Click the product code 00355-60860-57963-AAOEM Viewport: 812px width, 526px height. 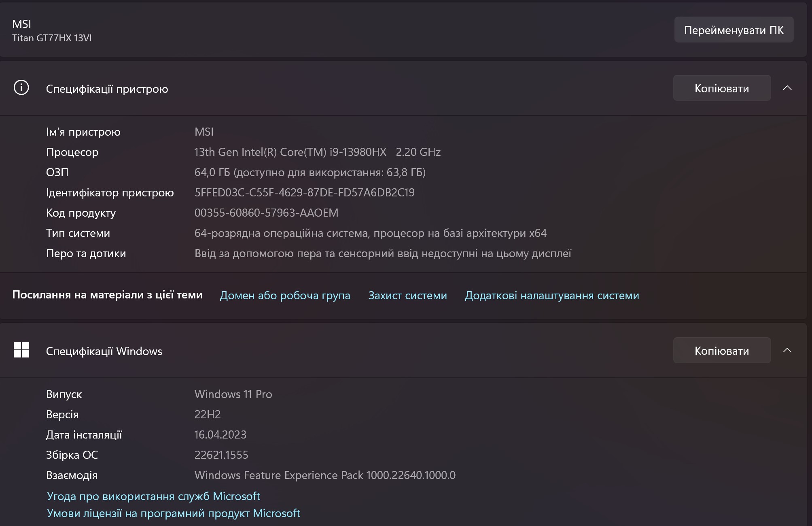point(266,213)
